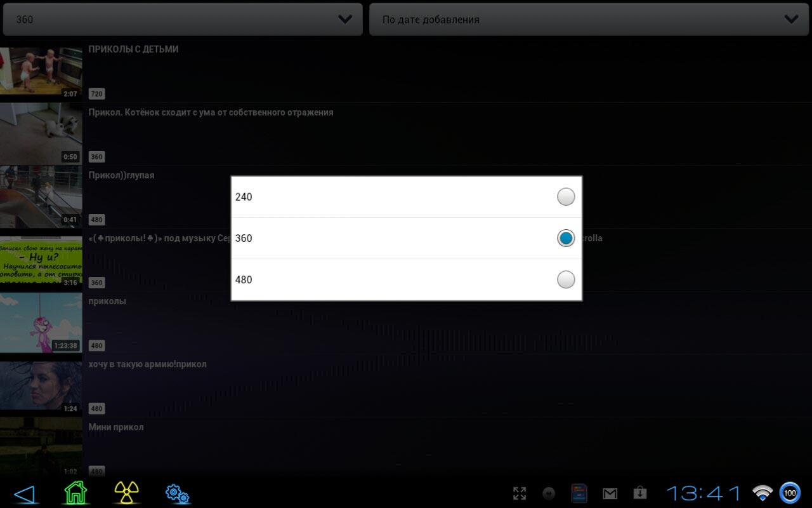Select the 360 quality radio button
This screenshot has height=508, width=812.
coord(565,238)
